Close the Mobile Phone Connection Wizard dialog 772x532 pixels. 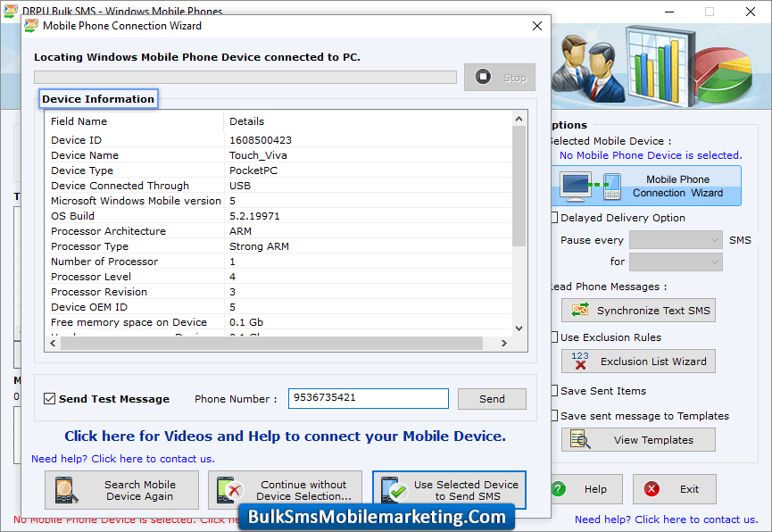(537, 26)
